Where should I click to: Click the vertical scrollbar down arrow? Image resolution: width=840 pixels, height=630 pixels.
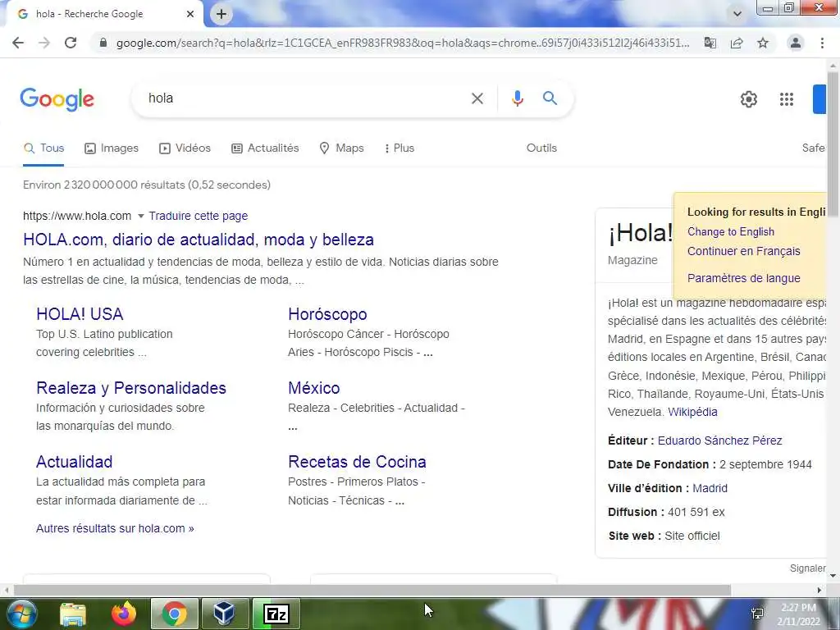(x=833, y=576)
